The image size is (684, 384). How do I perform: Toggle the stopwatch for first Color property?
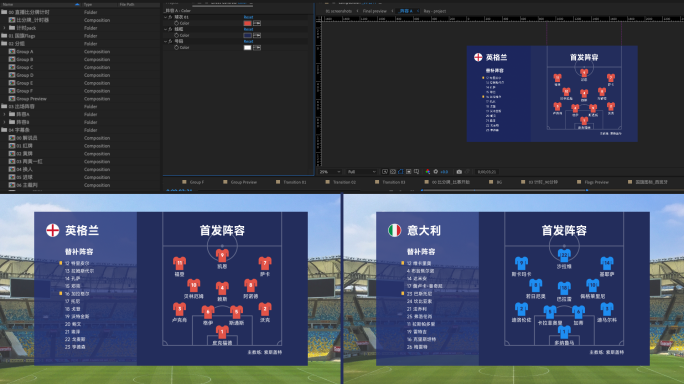[176, 23]
